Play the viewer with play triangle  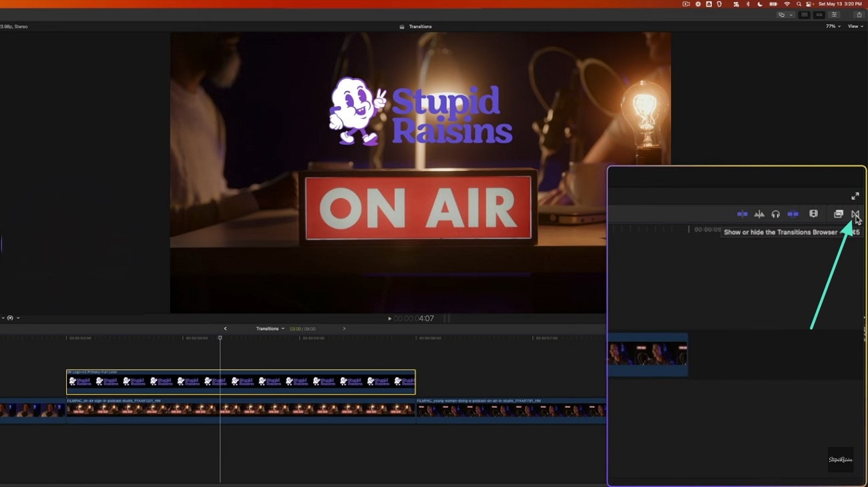tap(390, 318)
